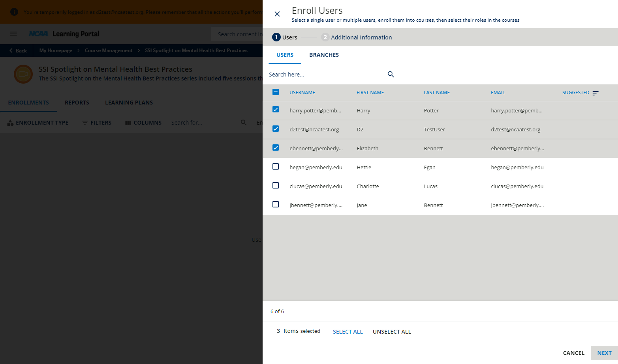Open the Reports tab
The image size is (618, 364).
77,103
